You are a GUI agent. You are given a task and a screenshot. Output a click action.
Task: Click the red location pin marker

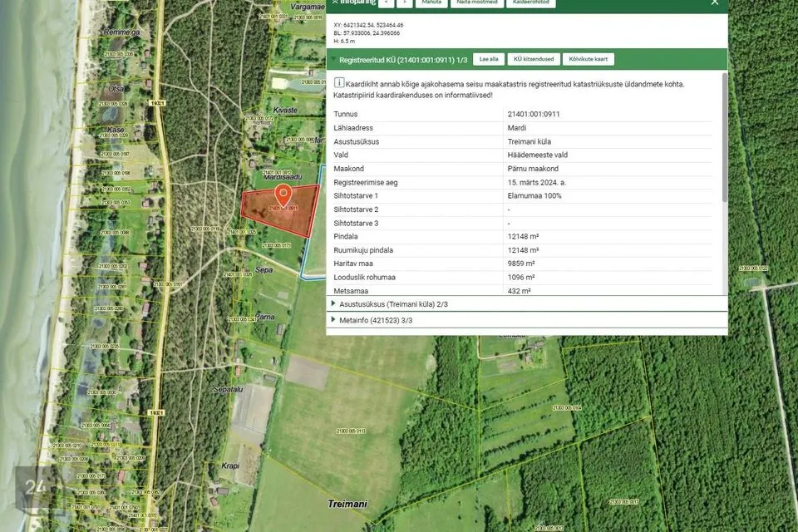(x=283, y=195)
